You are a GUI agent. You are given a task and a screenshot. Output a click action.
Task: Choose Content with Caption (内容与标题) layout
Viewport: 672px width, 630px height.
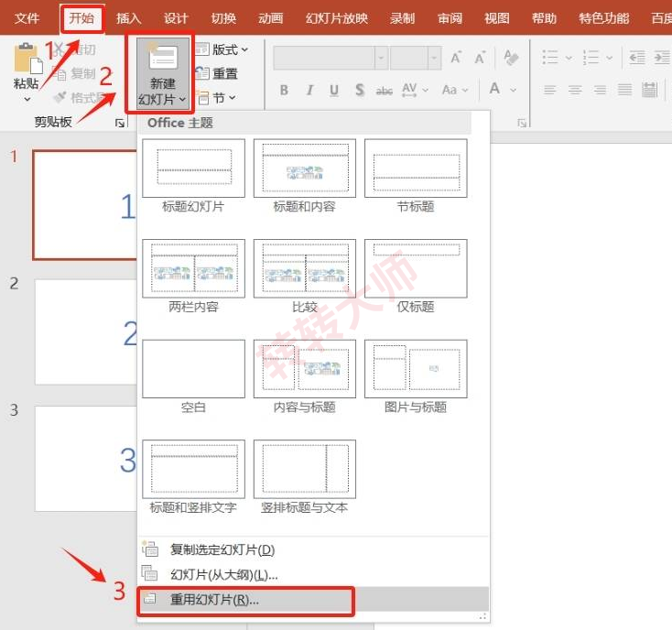click(305, 375)
